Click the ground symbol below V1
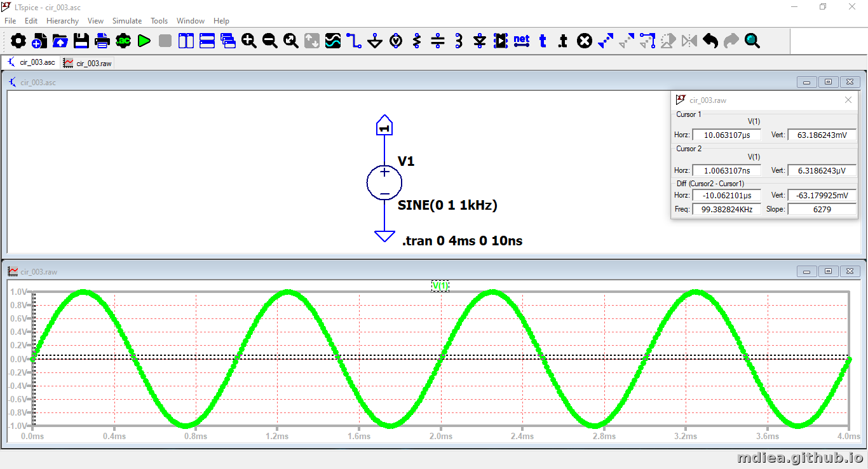This screenshot has height=469, width=868. coord(384,236)
